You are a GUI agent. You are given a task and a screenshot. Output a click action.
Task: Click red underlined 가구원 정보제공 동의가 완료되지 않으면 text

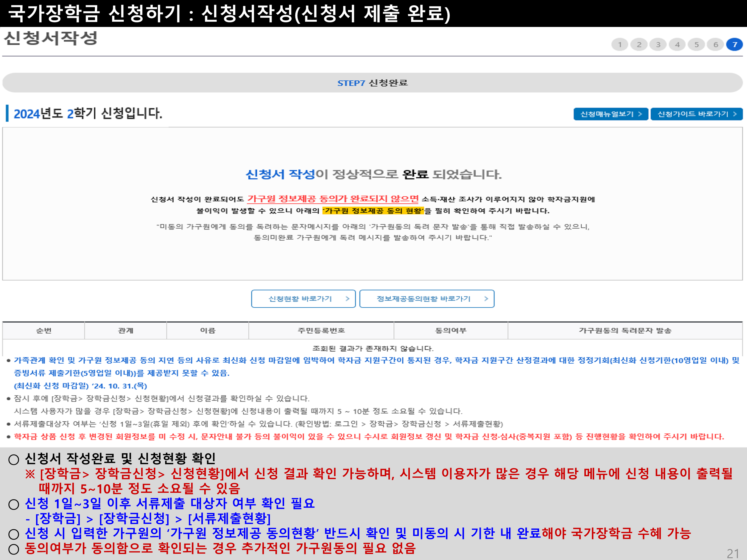tap(333, 199)
